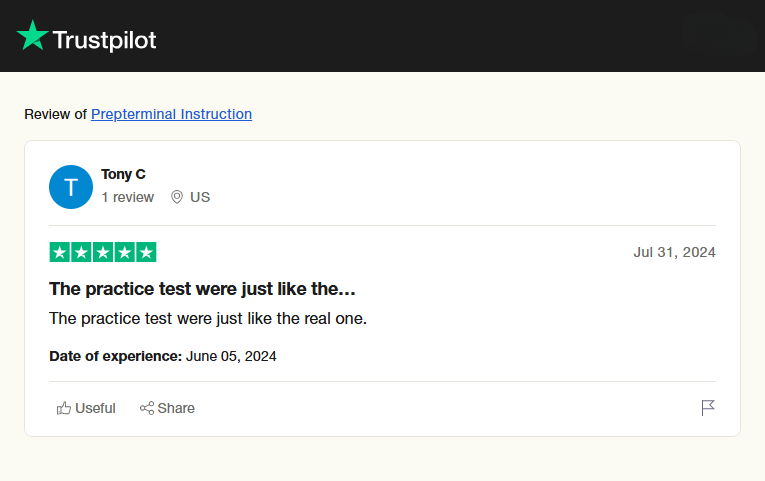Open Tony C's reviewer profile name
Viewport: 765px width, 481px height.
(123, 174)
